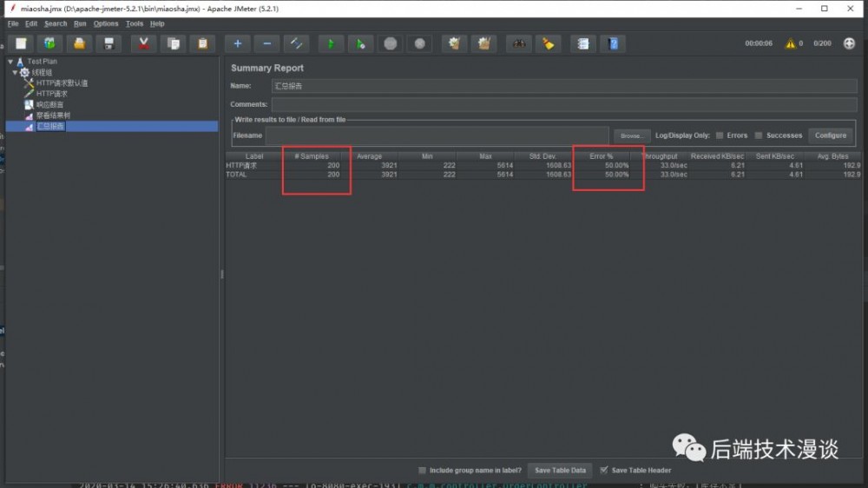Click the Comments input field

564,104
